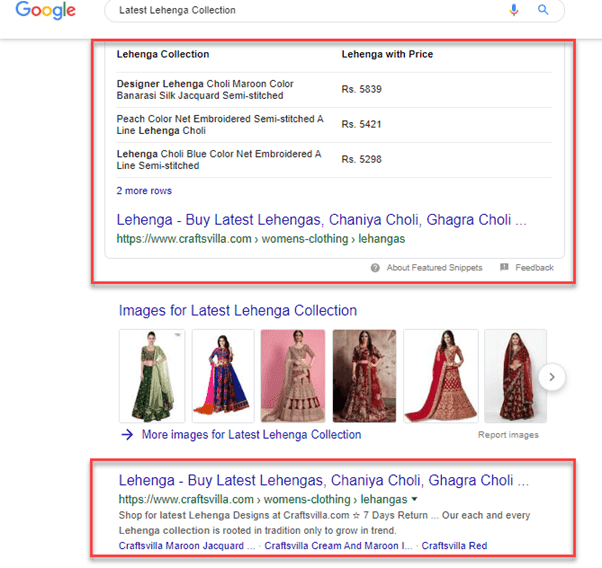The height and width of the screenshot is (568, 602).
Task: Click the Rs. 5421 price cell
Action: pyautogui.click(x=361, y=124)
